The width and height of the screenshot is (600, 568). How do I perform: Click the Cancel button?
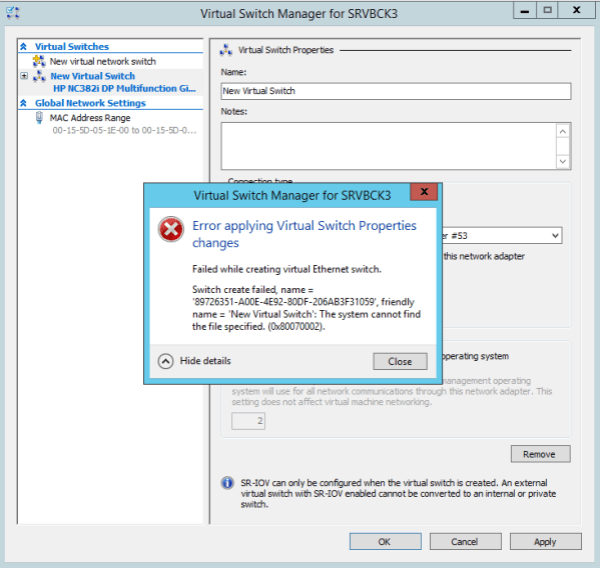pyautogui.click(x=465, y=542)
